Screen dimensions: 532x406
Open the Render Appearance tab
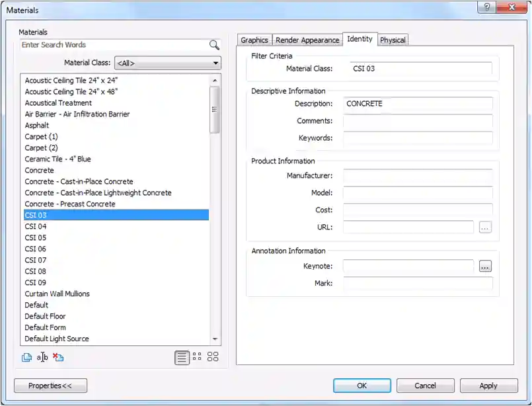tap(307, 40)
